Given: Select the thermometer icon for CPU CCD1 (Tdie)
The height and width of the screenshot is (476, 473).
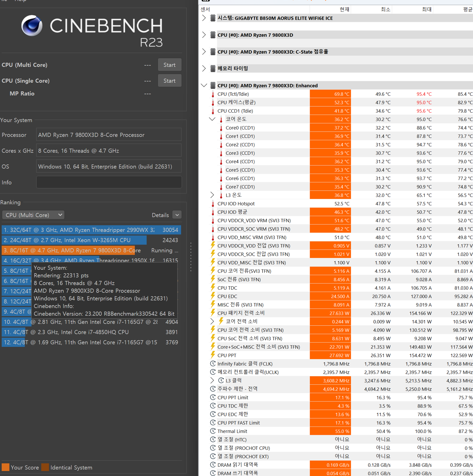Looking at the screenshot, I should pyautogui.click(x=213, y=111).
